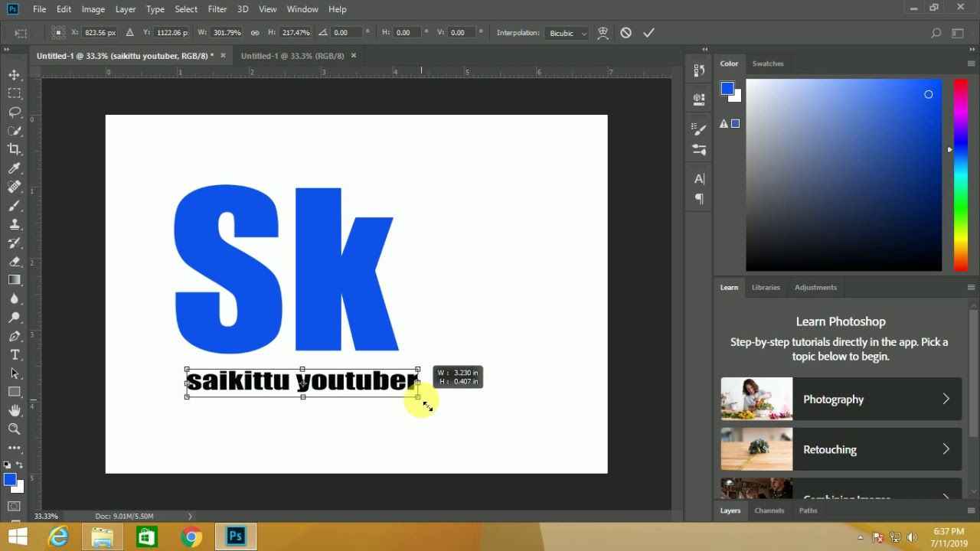Open the Character panel icon

point(699,179)
